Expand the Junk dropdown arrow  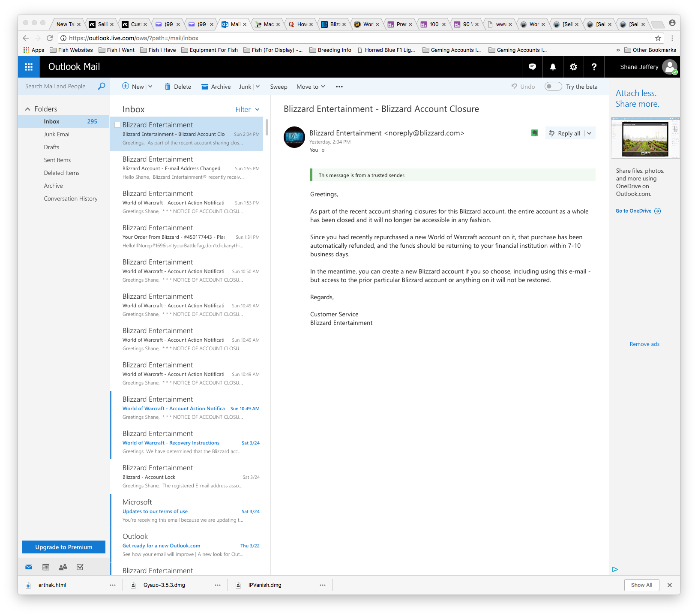[258, 87]
